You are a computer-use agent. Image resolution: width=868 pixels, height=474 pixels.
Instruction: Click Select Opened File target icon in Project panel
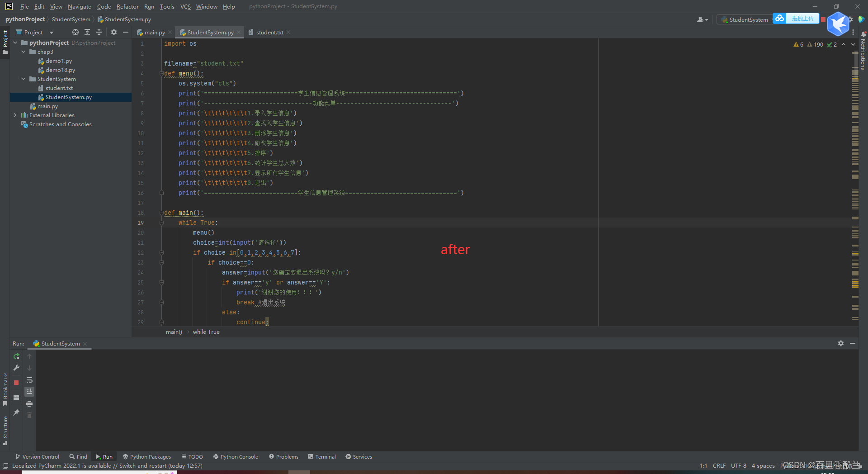point(75,32)
